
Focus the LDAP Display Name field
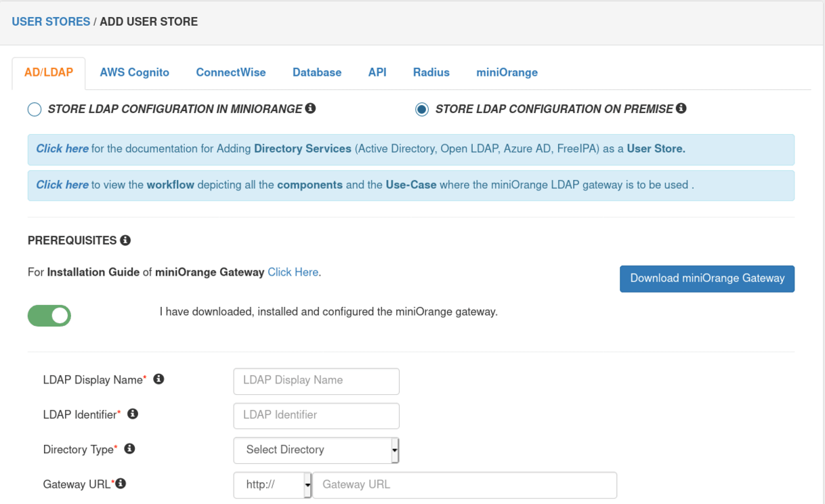point(316,381)
